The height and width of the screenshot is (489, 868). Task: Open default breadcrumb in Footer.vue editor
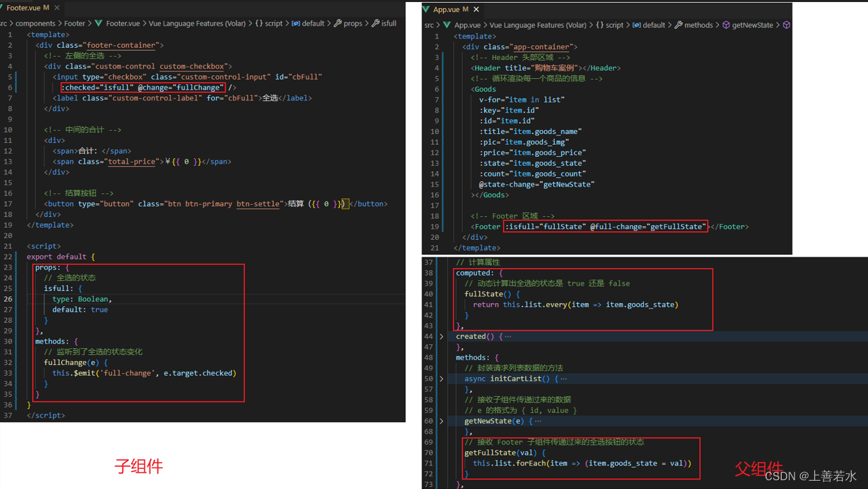(x=313, y=23)
